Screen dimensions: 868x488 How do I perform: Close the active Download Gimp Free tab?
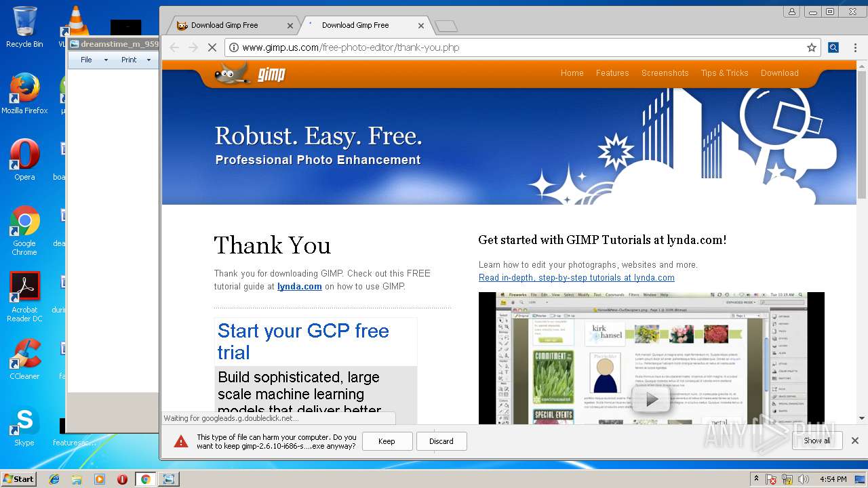(421, 26)
